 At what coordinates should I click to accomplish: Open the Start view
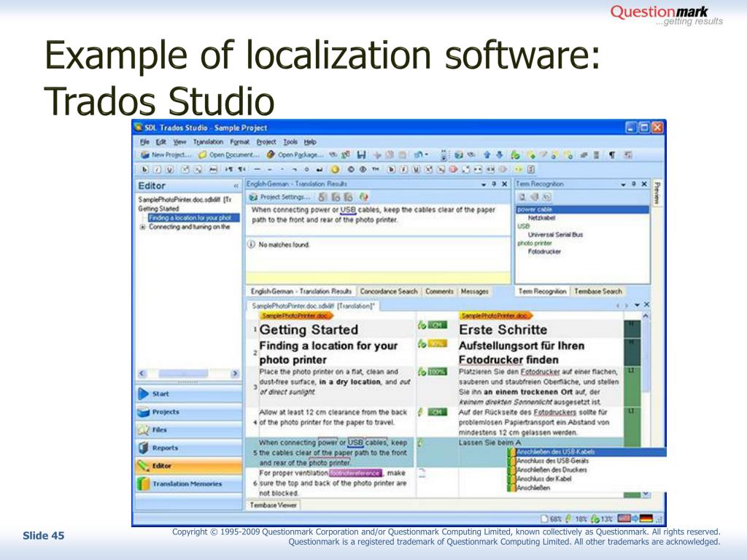coord(189,394)
